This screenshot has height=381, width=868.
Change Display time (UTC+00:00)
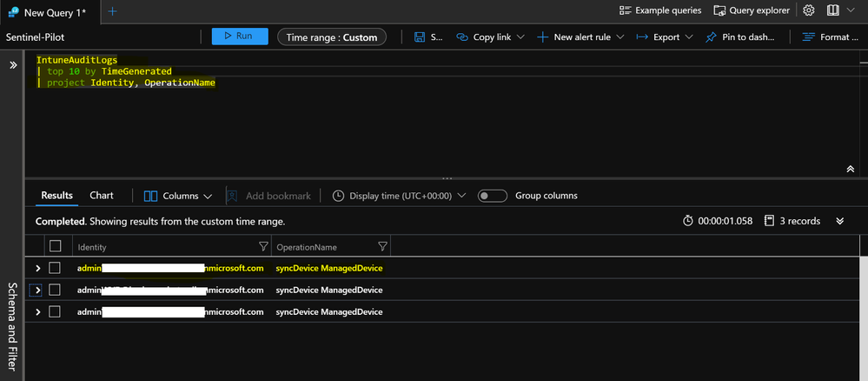pos(399,196)
